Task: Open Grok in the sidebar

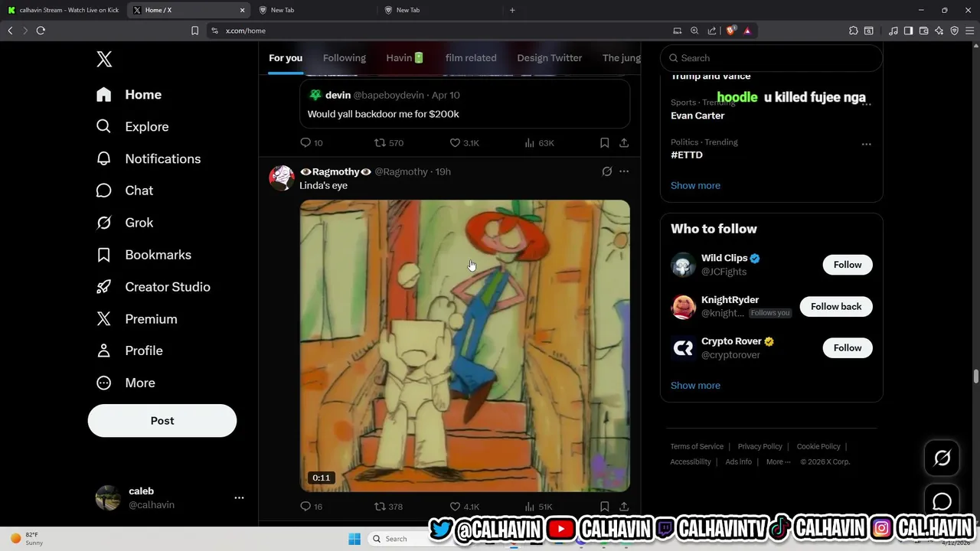Action: [x=124, y=223]
